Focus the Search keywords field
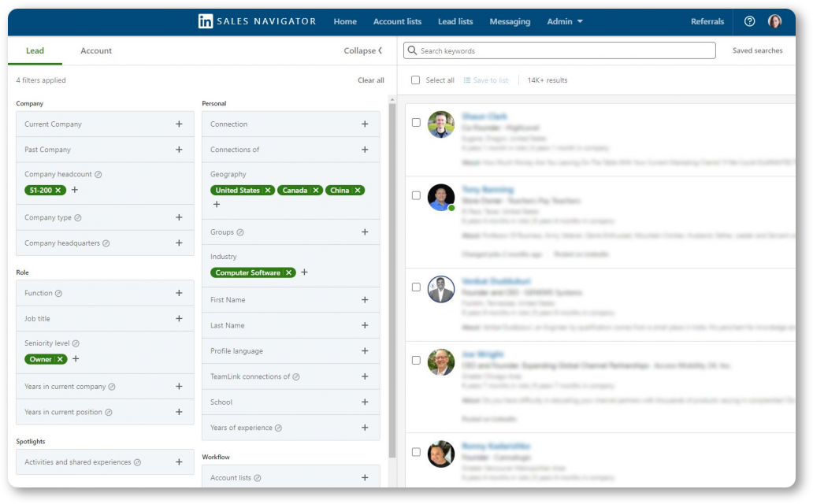This screenshot has width=813, height=504. coord(559,50)
